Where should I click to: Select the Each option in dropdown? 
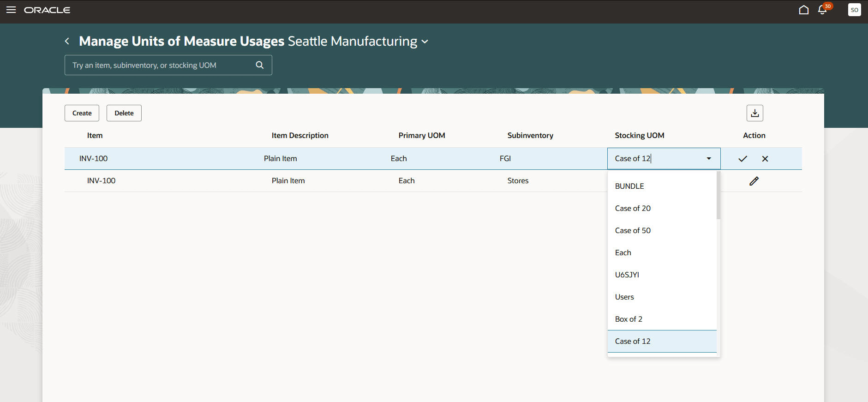click(x=662, y=252)
